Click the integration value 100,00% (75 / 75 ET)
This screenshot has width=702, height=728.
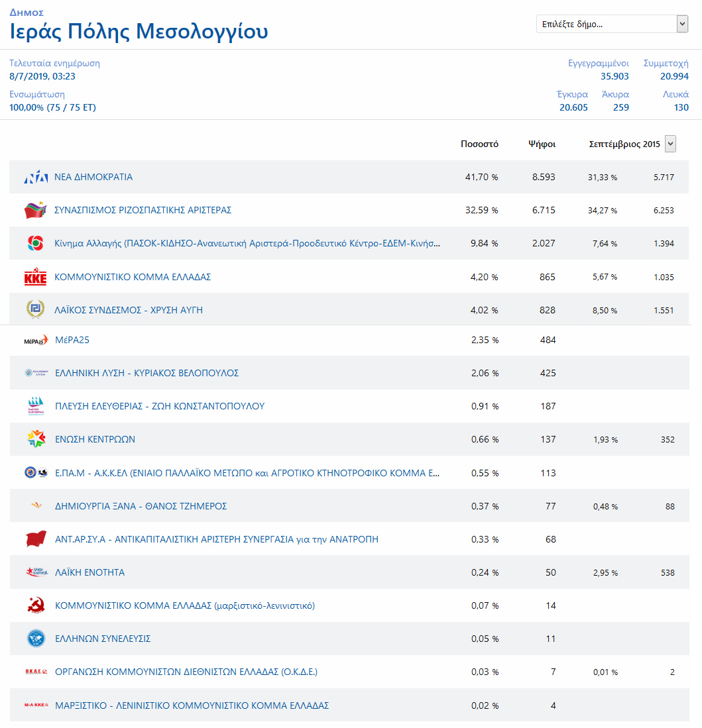tap(52, 107)
